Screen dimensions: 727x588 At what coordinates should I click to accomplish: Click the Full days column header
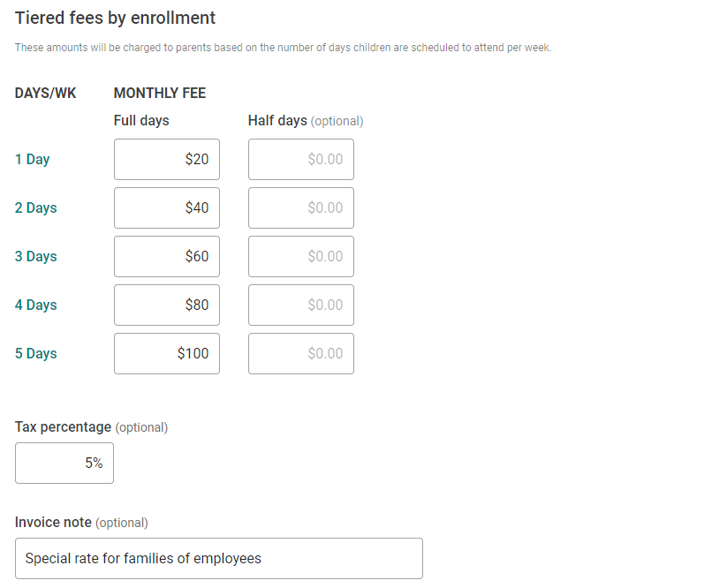click(141, 121)
